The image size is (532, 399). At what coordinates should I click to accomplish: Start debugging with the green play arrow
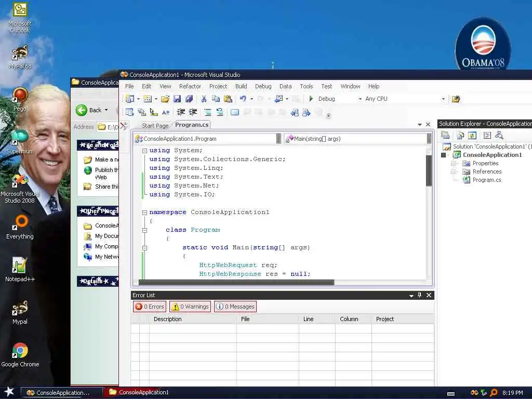(311, 99)
